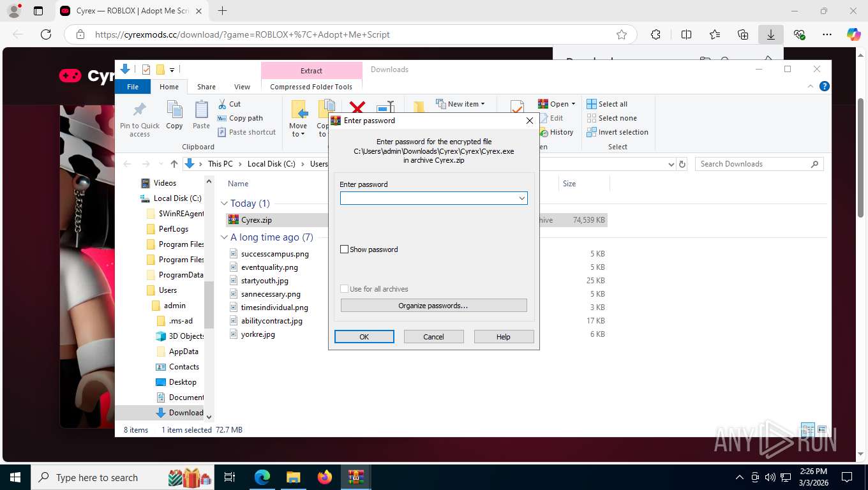This screenshot has height=490, width=868.
Task: Focus the Enter password field
Action: tap(433, 198)
